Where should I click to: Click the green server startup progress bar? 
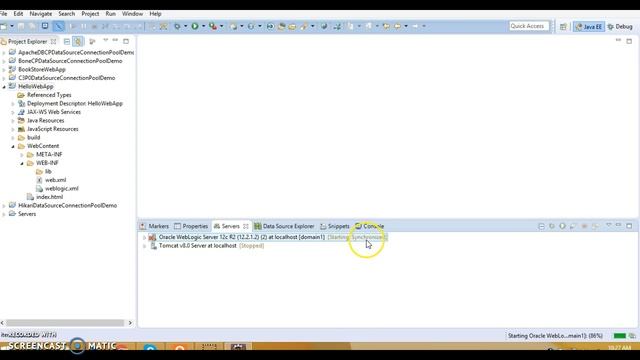pyautogui.click(x=620, y=336)
